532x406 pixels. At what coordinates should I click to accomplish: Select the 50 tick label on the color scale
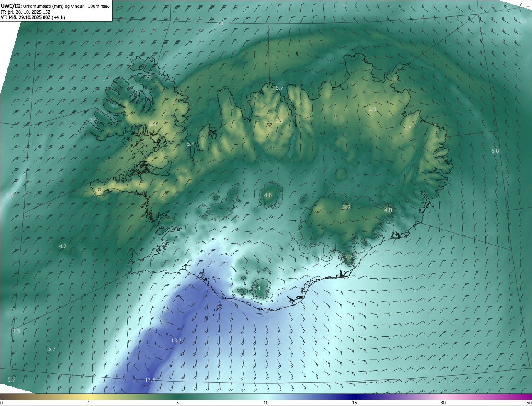tap(529, 403)
